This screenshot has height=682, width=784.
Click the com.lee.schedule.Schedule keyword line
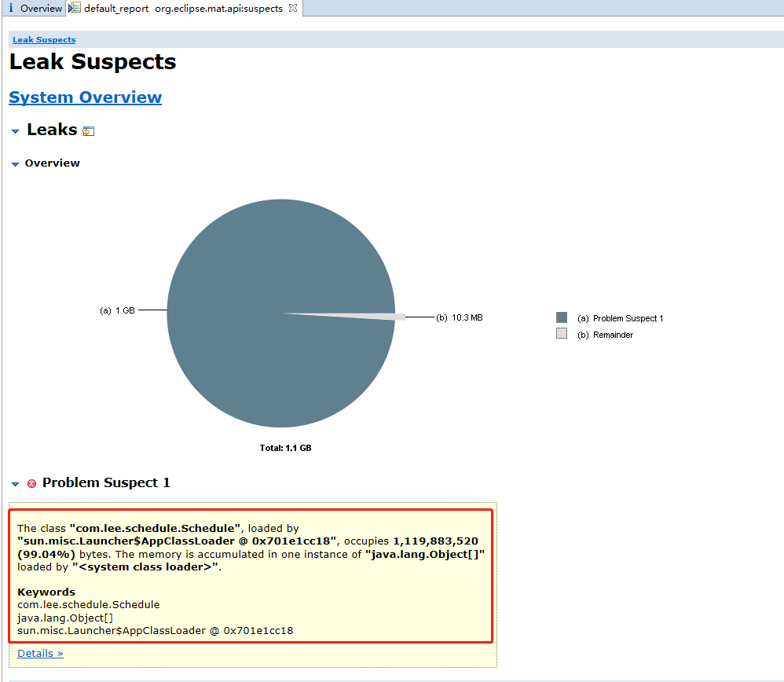[89, 604]
